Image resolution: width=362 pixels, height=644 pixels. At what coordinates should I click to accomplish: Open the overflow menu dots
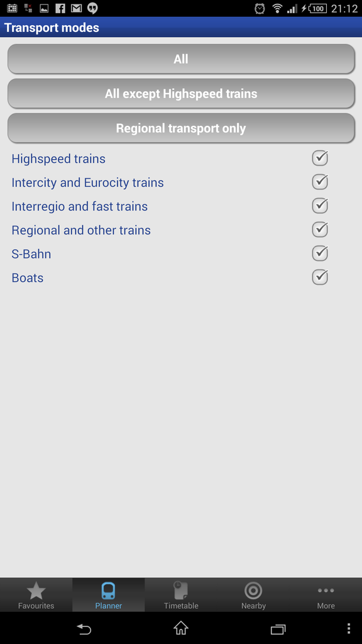[x=348, y=628]
